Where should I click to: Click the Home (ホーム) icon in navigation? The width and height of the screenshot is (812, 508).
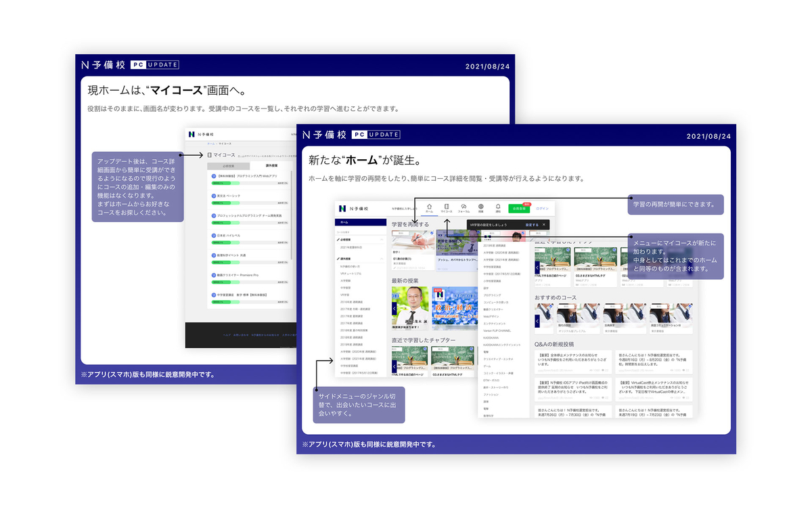[429, 207]
